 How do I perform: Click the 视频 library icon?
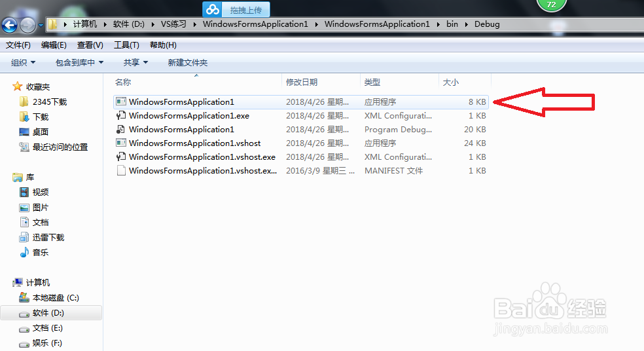(x=24, y=192)
